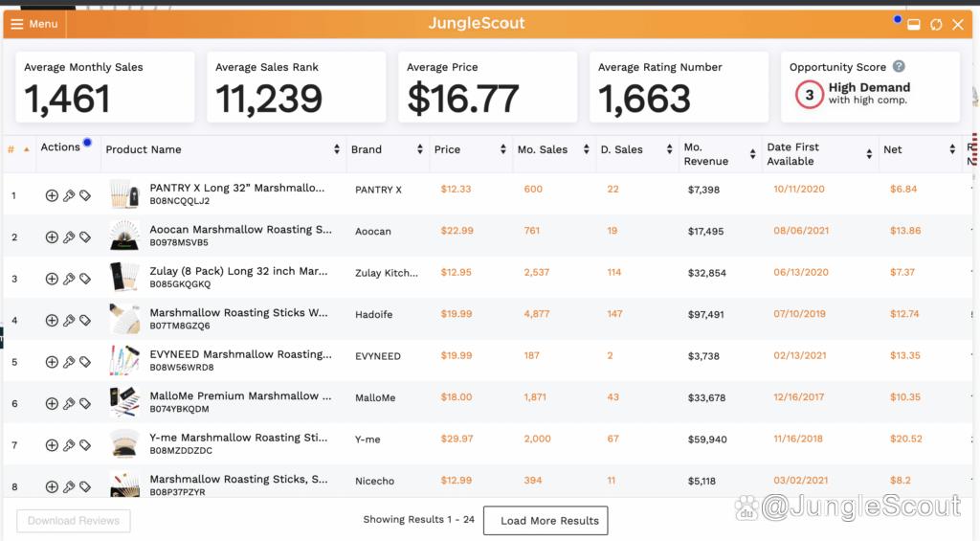
Task: Click the plus icon in EVYNEED row
Action: point(52,363)
